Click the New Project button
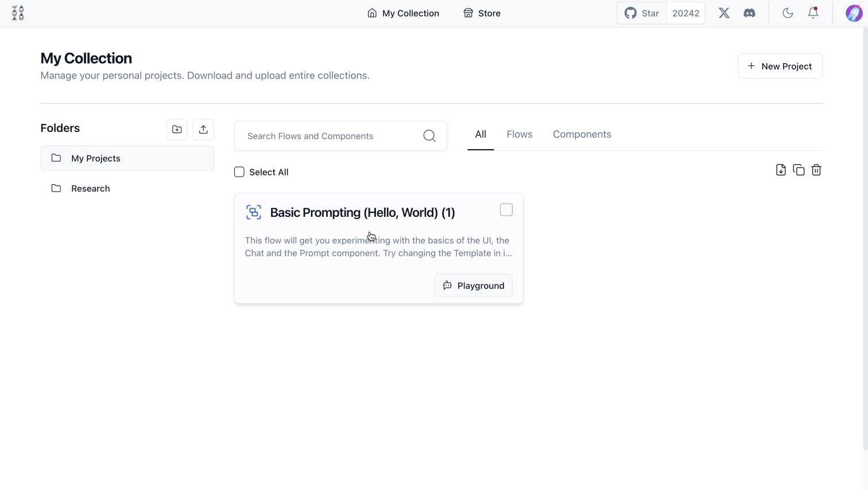Image resolution: width=868 pixels, height=491 pixels. [x=780, y=66]
